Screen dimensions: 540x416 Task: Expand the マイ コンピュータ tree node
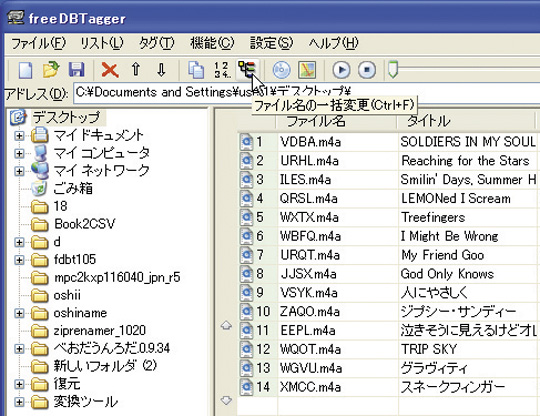pyautogui.click(x=19, y=153)
